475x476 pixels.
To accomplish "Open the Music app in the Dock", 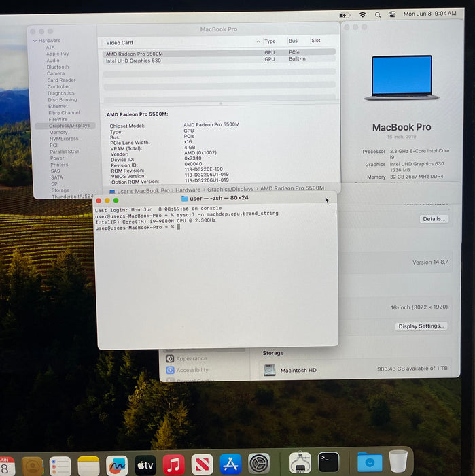I will pos(173,464).
